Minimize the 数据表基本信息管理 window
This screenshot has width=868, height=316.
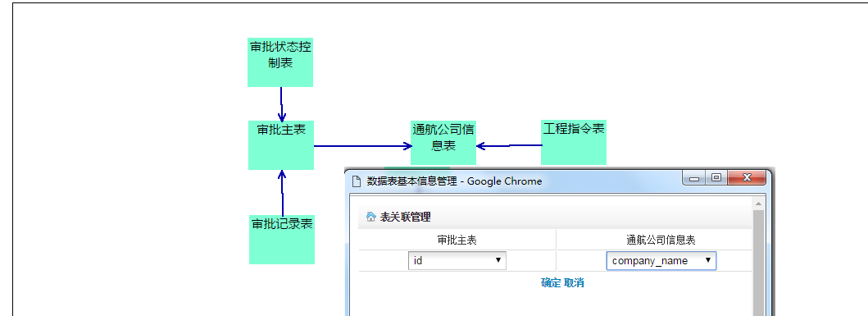coord(693,177)
